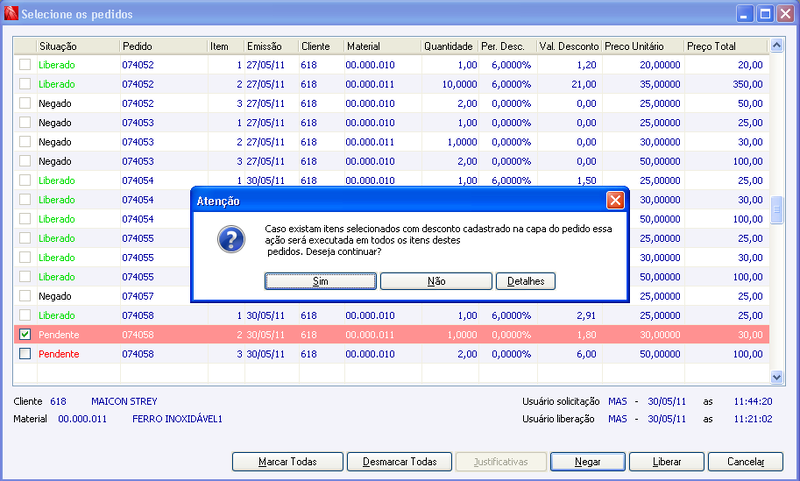
Task: Click the question mark icon in the Atenção dialog
Action: click(231, 239)
